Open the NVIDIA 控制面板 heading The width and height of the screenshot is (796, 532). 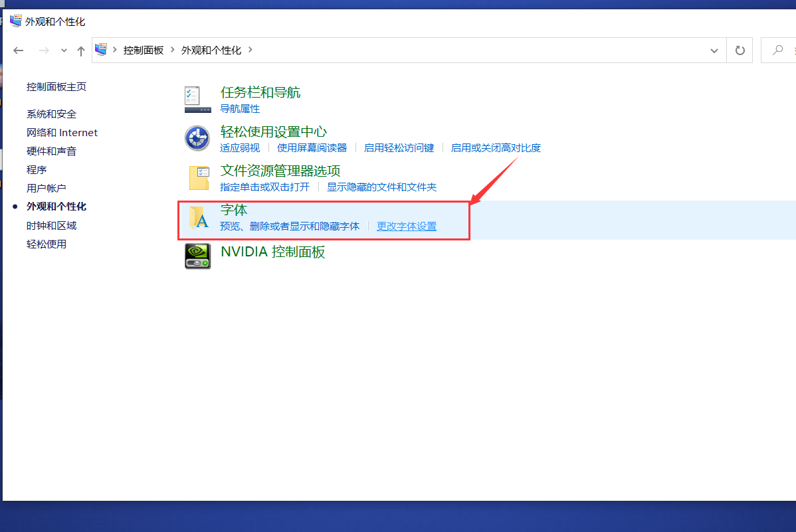[272, 252]
